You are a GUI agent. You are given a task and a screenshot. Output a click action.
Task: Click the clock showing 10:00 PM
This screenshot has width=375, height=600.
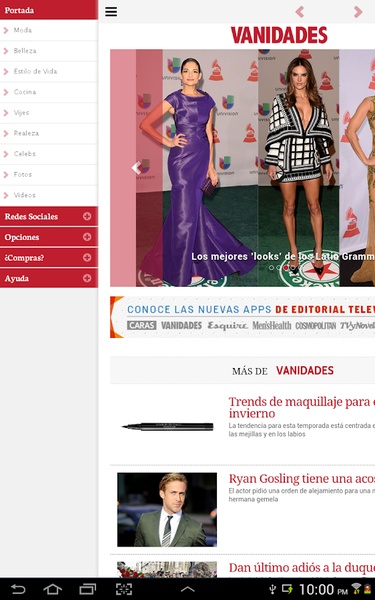[323, 589]
